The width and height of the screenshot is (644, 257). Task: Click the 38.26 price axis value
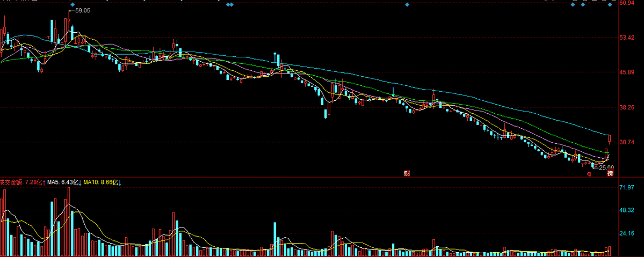627,107
